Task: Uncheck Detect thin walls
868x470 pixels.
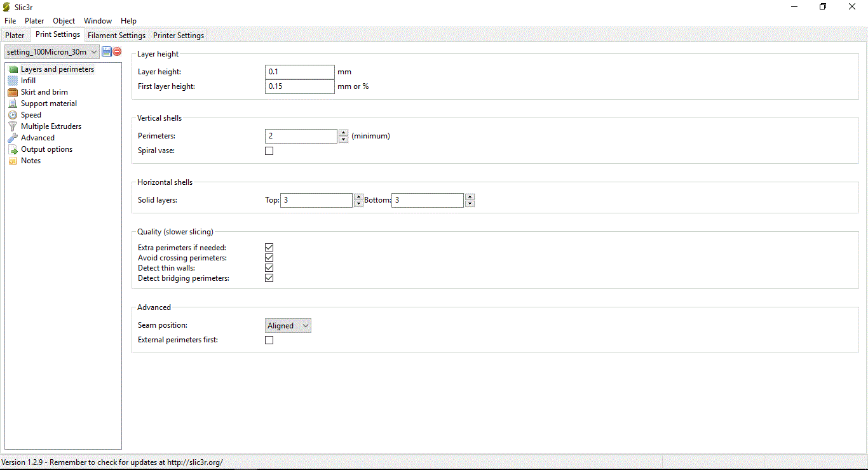Action: click(x=269, y=268)
